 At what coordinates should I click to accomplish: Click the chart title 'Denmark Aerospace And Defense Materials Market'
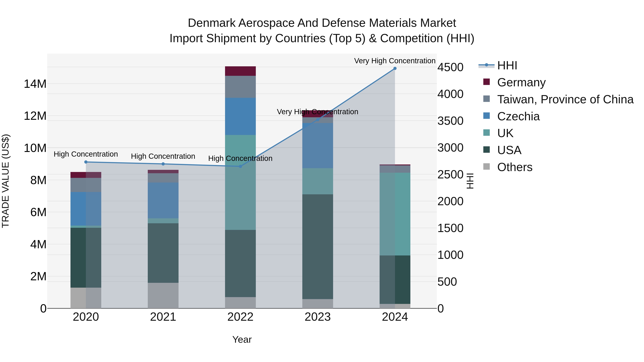click(322, 23)
